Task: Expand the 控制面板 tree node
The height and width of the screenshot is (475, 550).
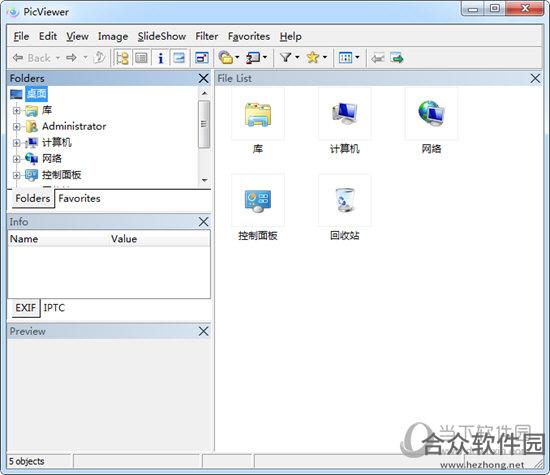Action: point(16,175)
